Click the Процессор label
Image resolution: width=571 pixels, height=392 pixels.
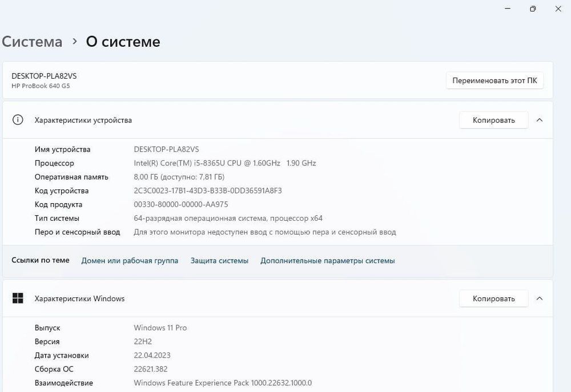[x=54, y=163]
